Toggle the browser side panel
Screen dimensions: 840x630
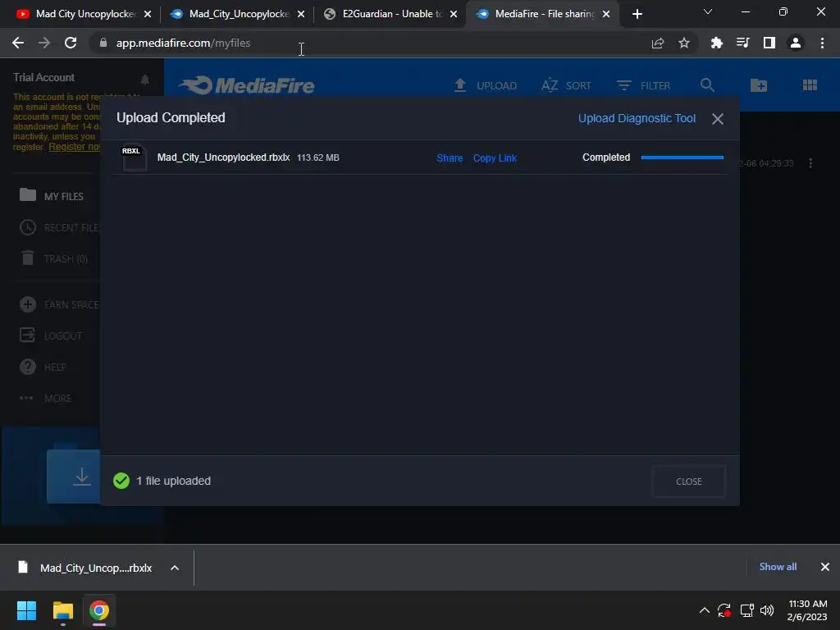[x=769, y=43]
